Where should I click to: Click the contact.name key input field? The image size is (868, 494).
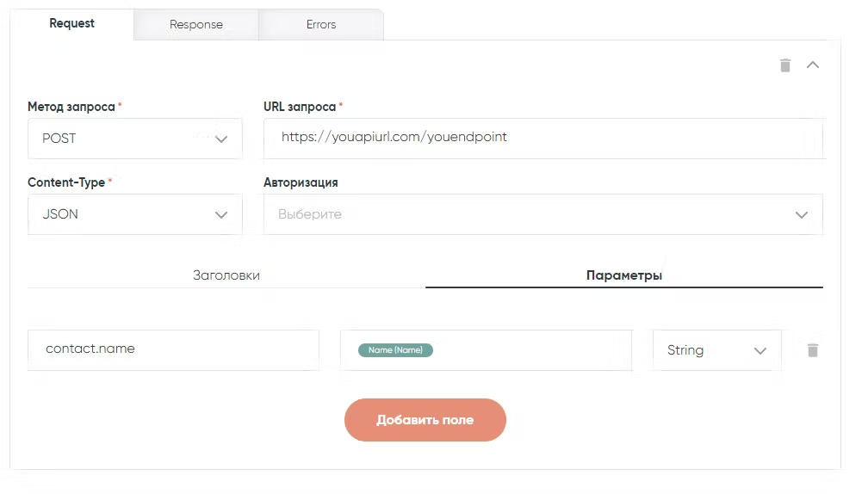click(x=173, y=349)
